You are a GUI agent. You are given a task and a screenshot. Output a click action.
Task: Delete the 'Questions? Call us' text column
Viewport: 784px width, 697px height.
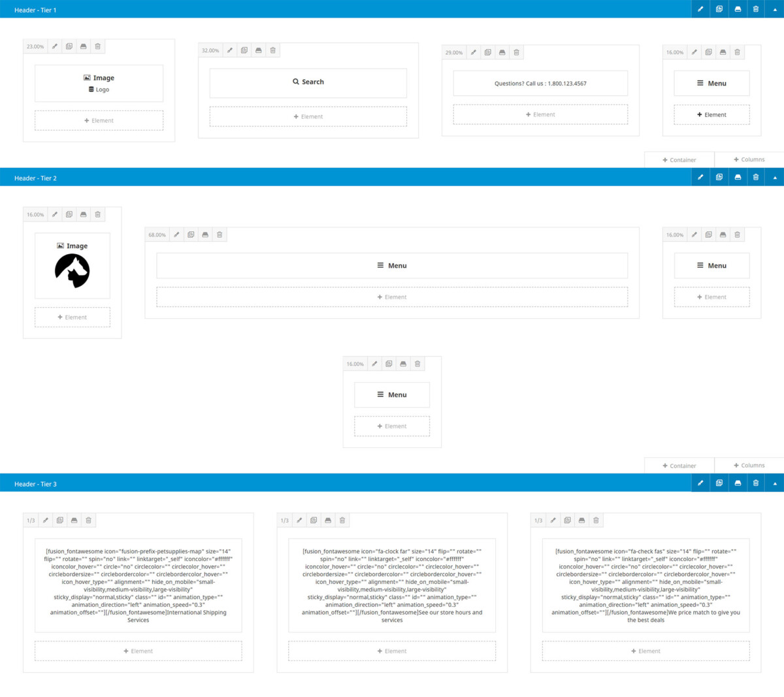tap(516, 52)
